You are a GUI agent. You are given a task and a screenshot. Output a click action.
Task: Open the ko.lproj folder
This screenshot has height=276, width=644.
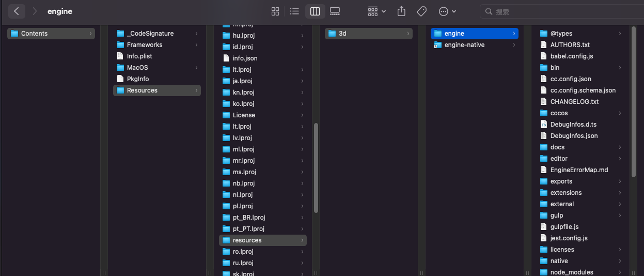point(263,104)
